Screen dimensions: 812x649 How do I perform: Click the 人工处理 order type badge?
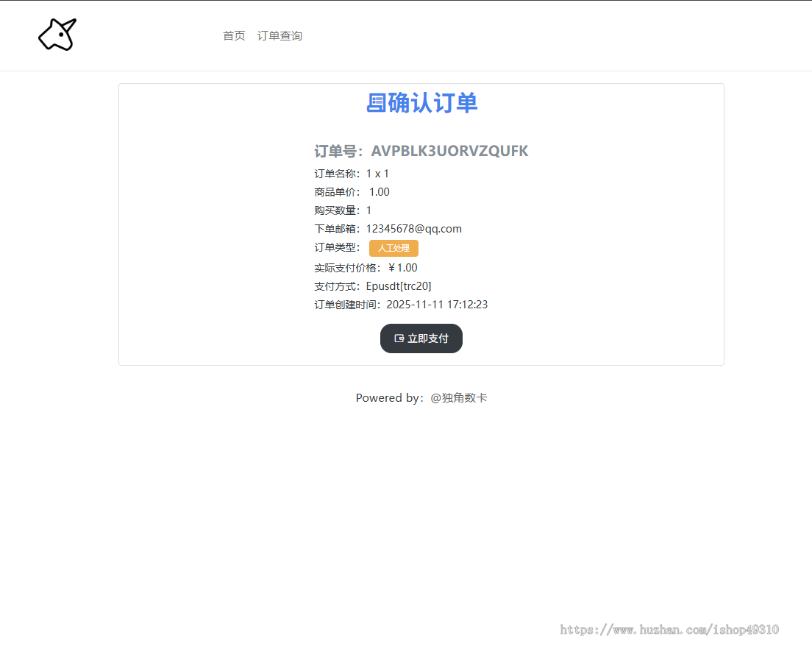coord(393,248)
